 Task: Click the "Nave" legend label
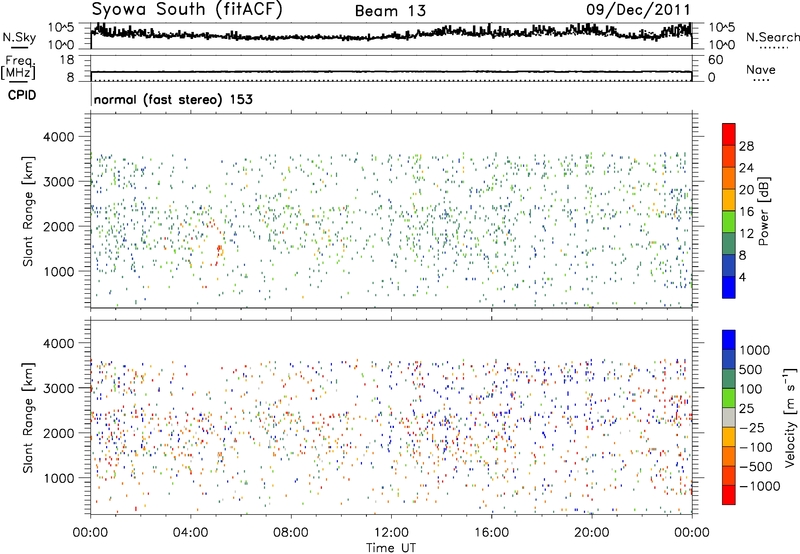(761, 69)
